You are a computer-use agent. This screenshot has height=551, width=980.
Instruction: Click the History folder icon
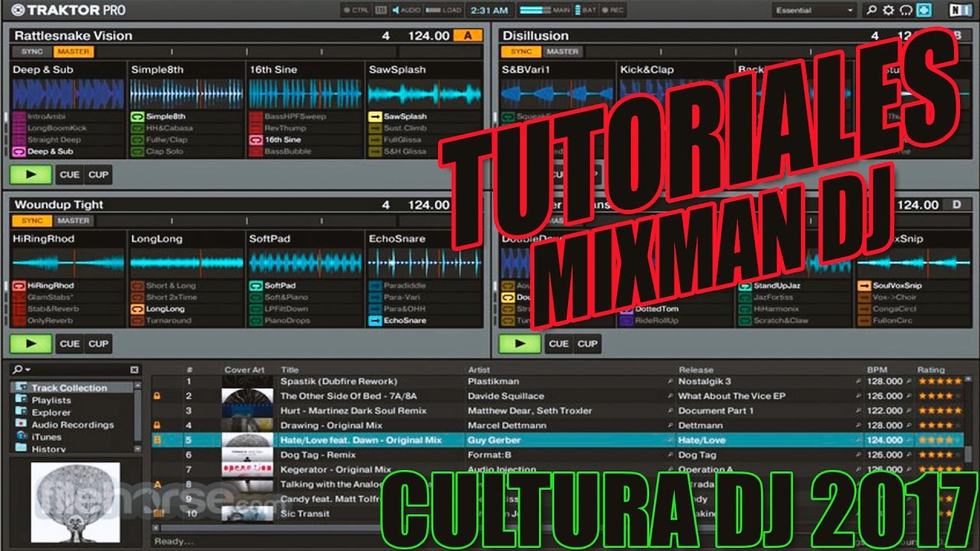22,448
